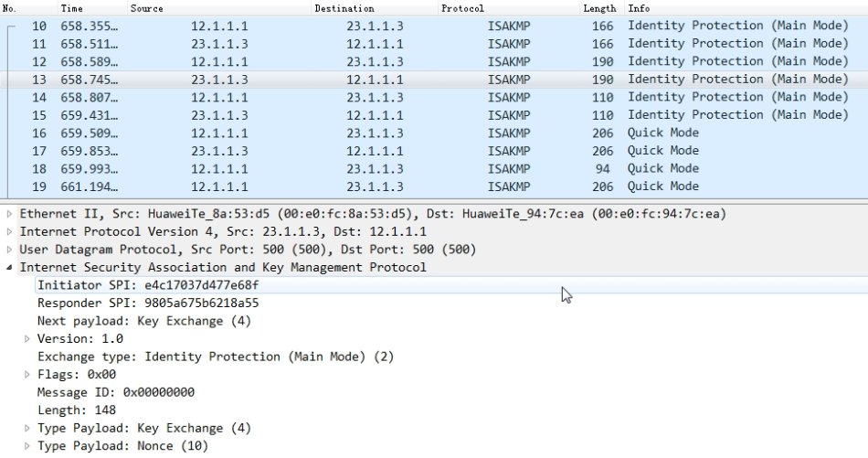Expand the User Datagram Protocol node
The width and height of the screenshot is (868, 458).
click(x=10, y=250)
